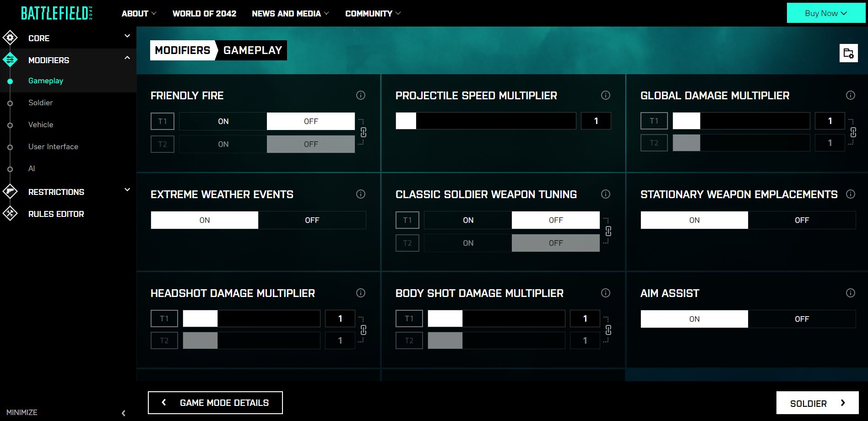Expand the Restrictions section chevron
The width and height of the screenshot is (868, 421).
127,190
